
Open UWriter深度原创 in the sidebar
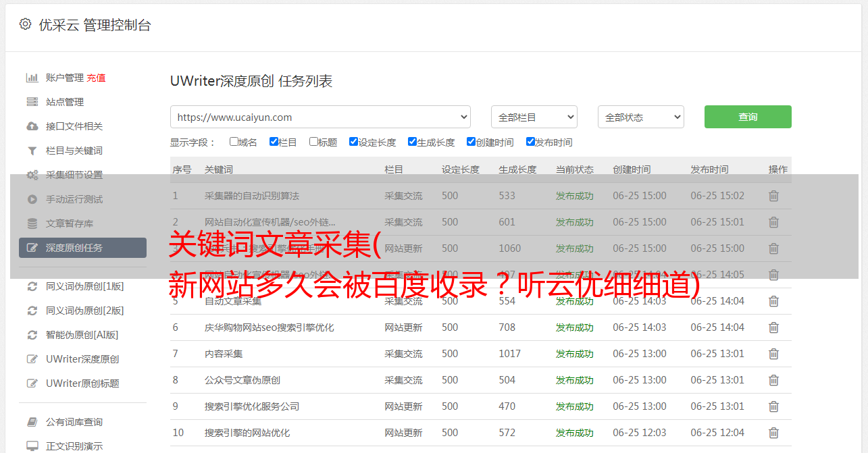82,359
